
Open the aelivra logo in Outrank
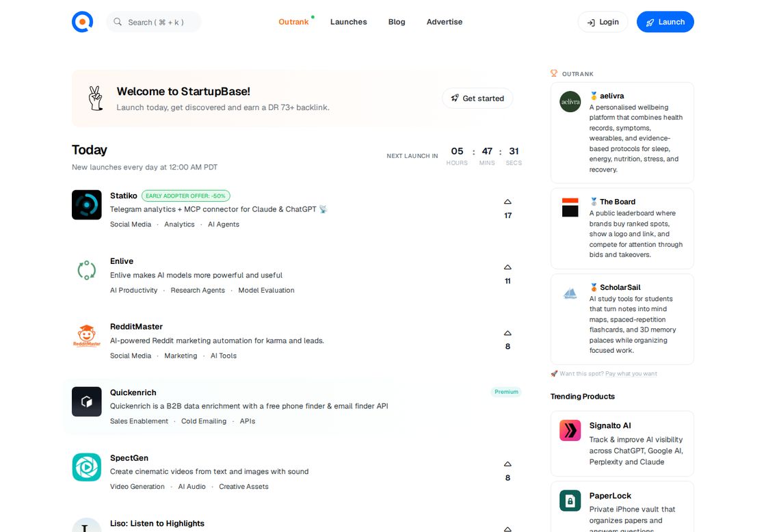pyautogui.click(x=570, y=102)
